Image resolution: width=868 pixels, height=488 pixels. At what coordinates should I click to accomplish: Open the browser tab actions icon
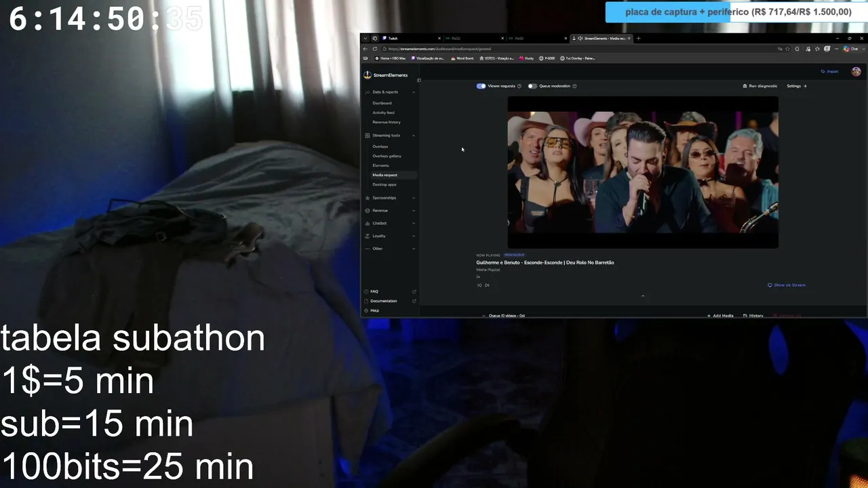(x=374, y=39)
